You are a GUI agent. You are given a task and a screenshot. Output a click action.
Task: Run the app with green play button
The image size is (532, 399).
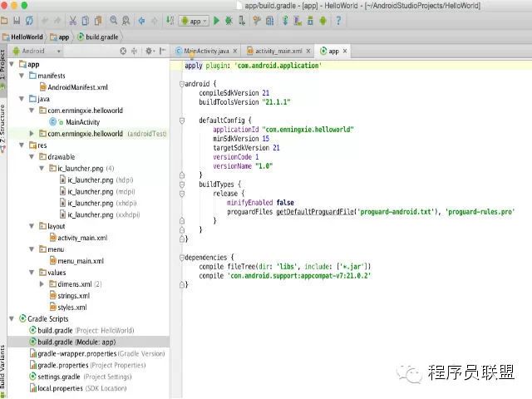tap(216, 21)
